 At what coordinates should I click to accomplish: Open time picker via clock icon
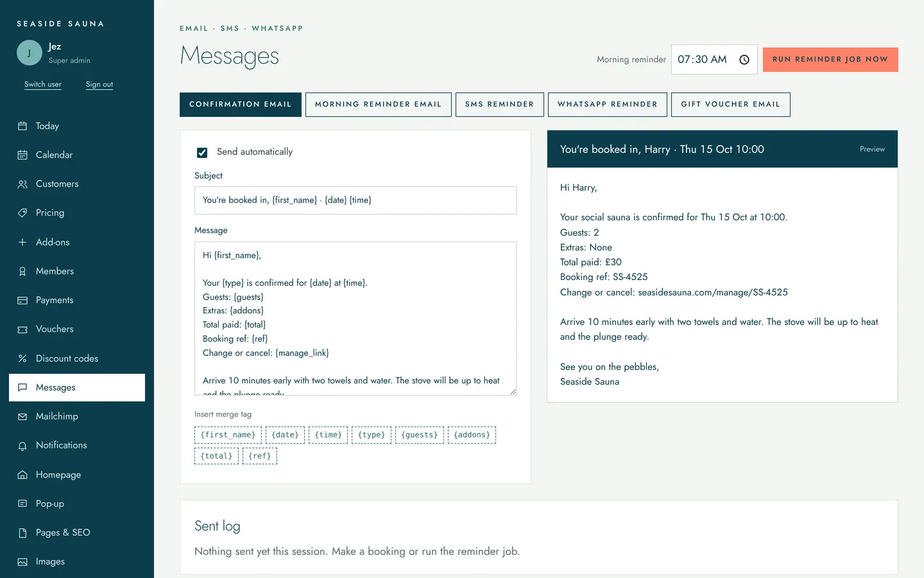(744, 60)
